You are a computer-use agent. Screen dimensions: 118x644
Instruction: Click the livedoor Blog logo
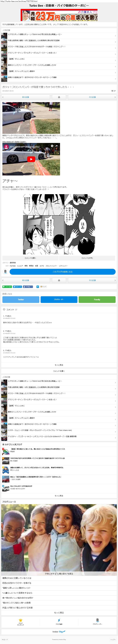click(59, 632)
